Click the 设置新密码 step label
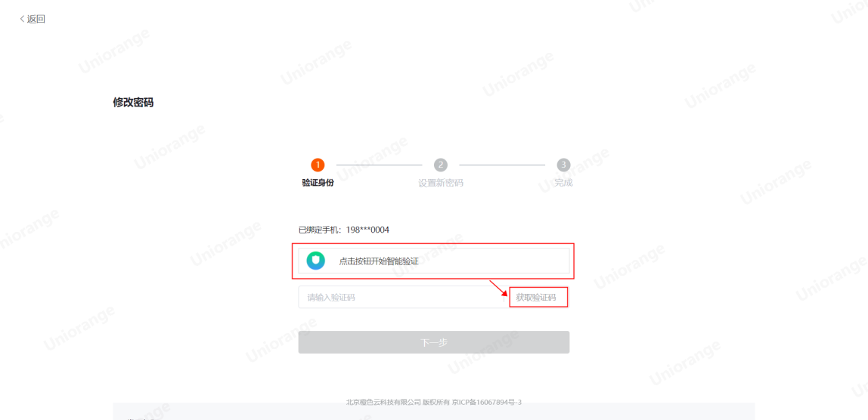868x420 pixels. pyautogui.click(x=441, y=183)
